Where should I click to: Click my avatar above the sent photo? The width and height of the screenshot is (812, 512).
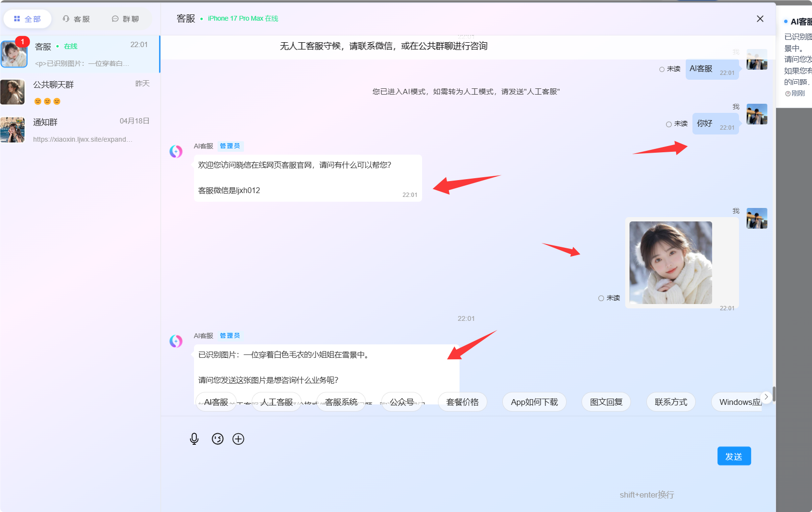(757, 219)
